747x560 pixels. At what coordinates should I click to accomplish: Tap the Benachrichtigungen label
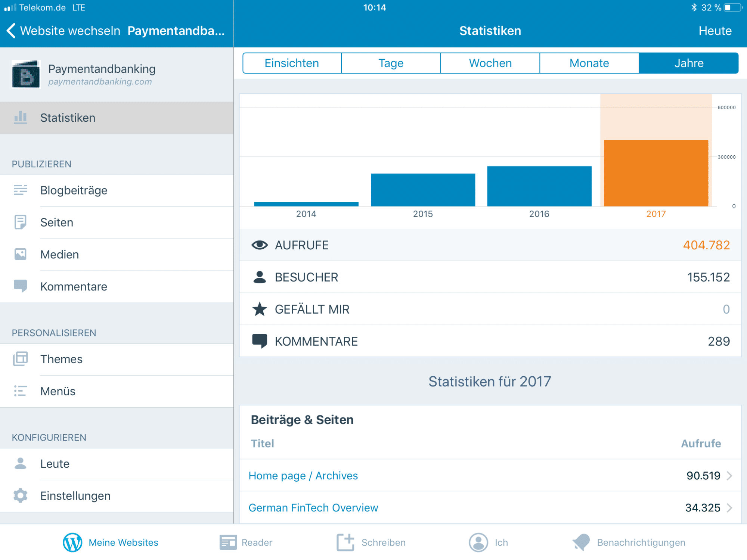point(641,542)
